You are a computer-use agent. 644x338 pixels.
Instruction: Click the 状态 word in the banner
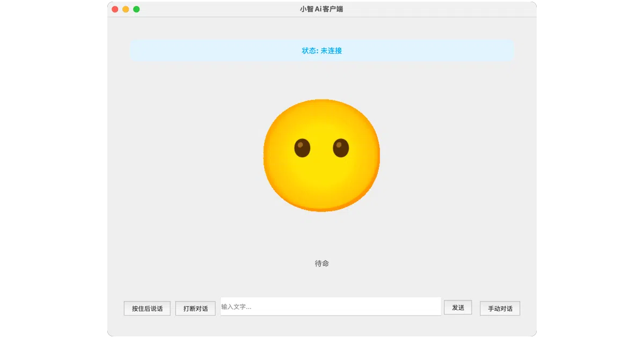(309, 50)
